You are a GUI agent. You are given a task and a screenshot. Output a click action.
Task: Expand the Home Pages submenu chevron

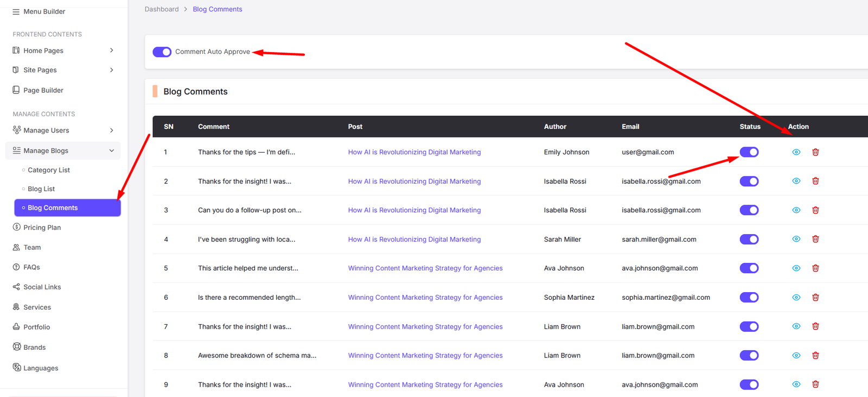pos(111,51)
